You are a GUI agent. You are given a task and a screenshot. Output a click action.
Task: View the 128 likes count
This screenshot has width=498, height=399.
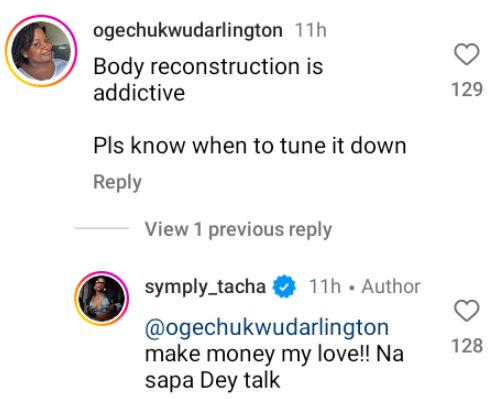point(467,346)
